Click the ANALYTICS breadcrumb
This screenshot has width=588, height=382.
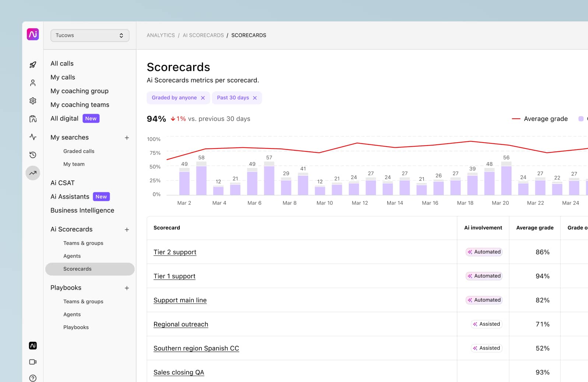161,35
